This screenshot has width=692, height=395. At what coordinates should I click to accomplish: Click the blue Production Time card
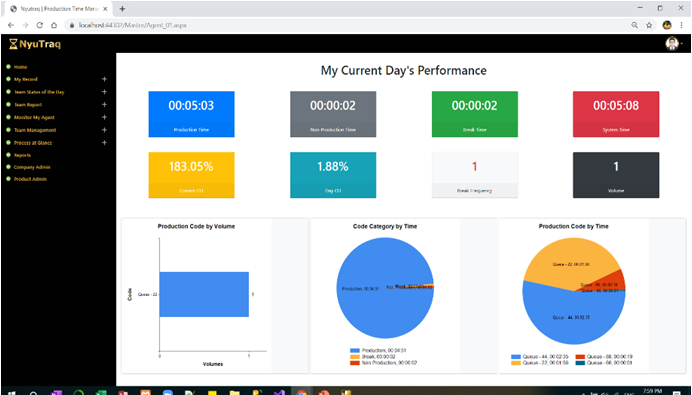point(191,114)
